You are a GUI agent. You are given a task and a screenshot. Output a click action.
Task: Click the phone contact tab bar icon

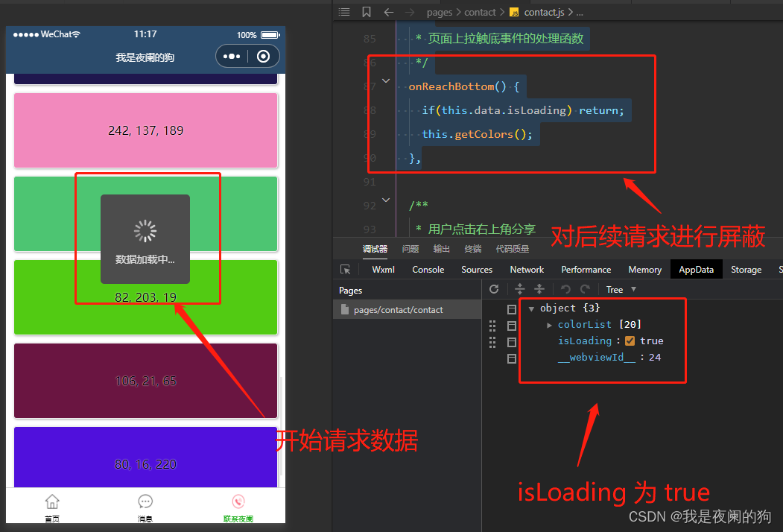[238, 501]
